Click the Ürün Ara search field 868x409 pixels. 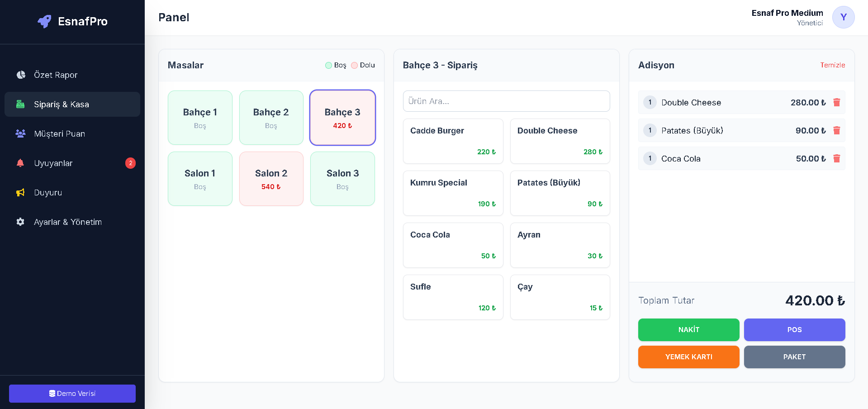pos(506,101)
